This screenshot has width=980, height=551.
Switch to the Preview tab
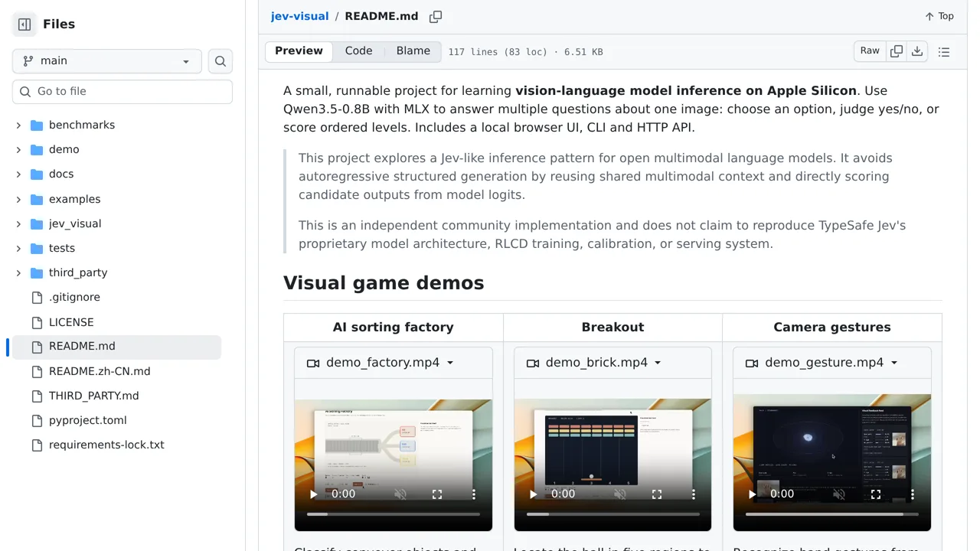[299, 51]
